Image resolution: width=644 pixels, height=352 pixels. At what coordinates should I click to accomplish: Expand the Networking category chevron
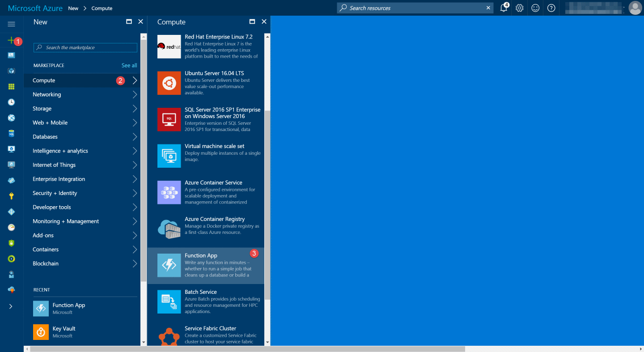click(x=135, y=94)
